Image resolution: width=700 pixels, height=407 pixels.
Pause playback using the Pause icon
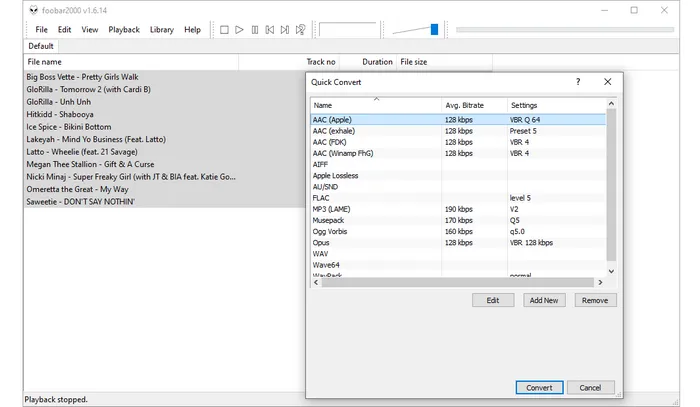click(x=254, y=30)
